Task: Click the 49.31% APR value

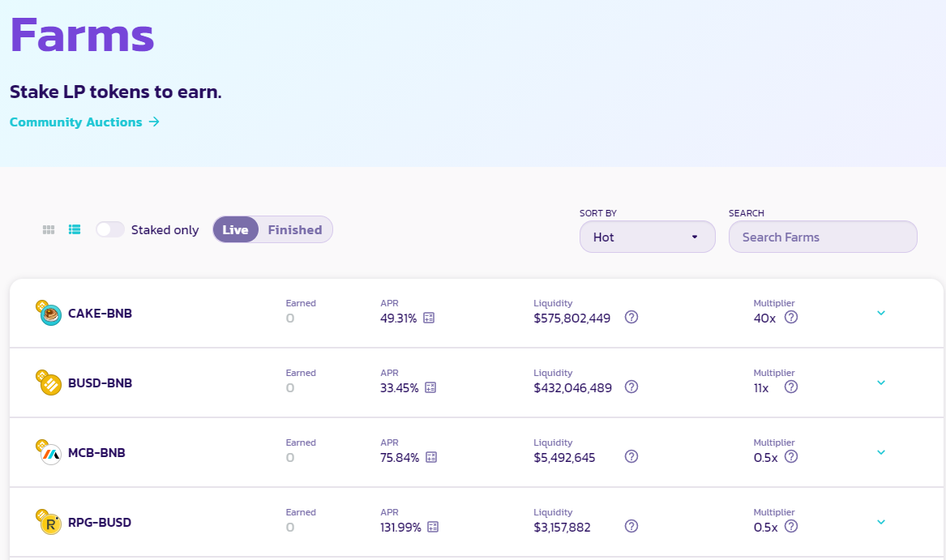Action: pyautogui.click(x=398, y=318)
